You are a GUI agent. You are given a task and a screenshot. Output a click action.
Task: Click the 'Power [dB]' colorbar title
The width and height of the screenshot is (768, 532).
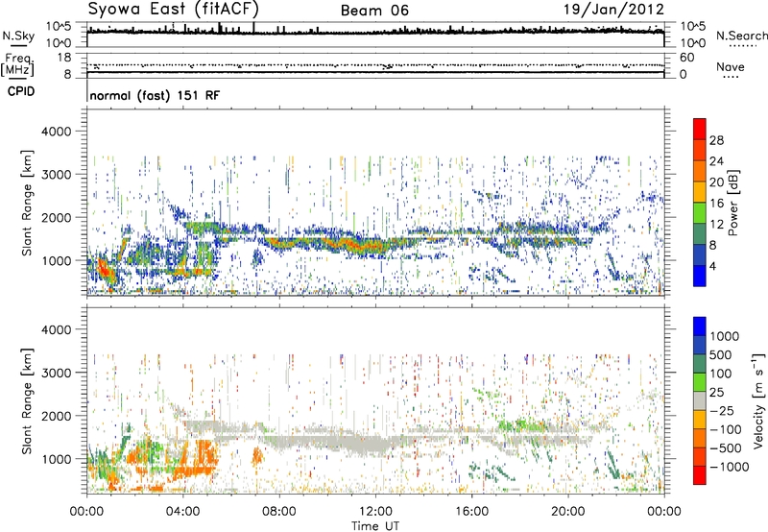pyautogui.click(x=732, y=203)
